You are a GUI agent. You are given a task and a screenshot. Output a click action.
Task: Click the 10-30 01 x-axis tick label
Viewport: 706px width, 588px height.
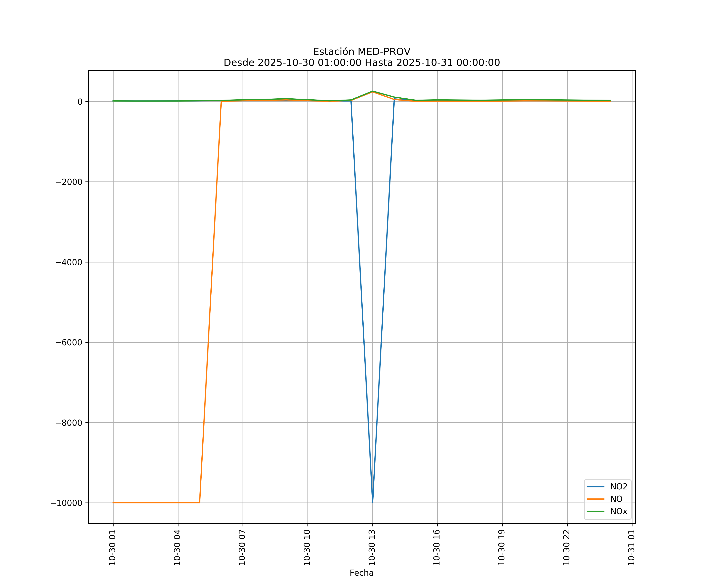112,548
